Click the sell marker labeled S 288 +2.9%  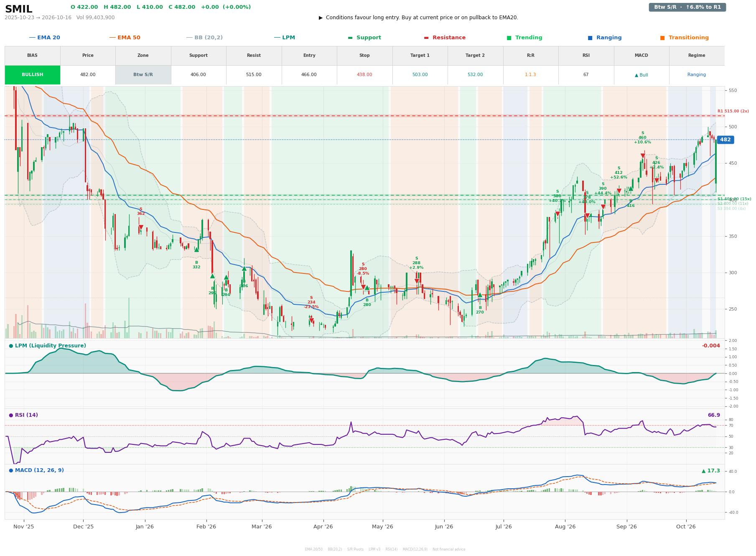(x=417, y=281)
